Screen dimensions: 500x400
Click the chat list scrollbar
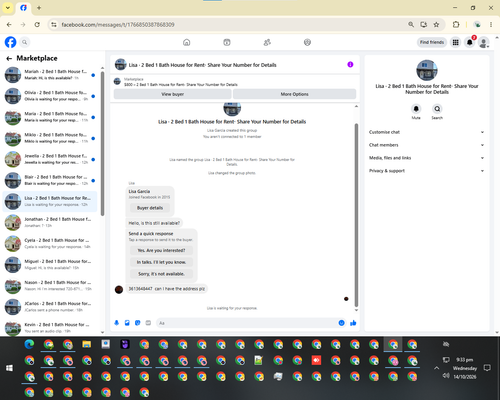click(x=102, y=143)
